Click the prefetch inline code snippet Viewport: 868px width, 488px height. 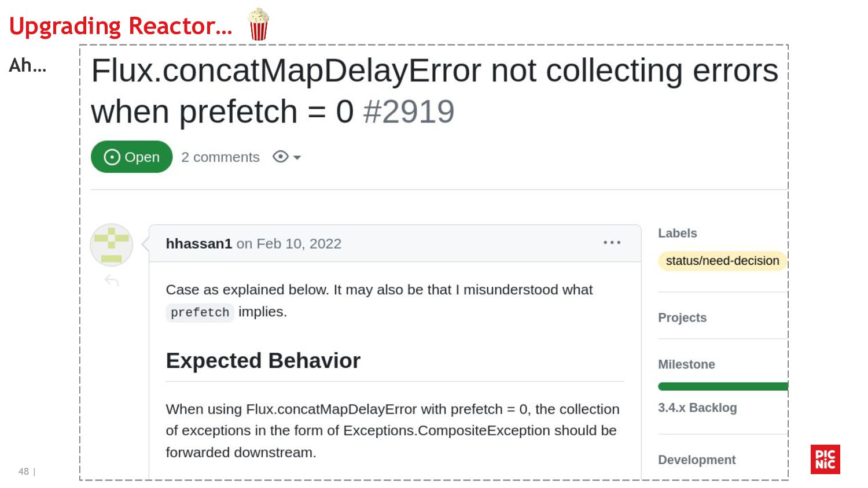click(200, 312)
